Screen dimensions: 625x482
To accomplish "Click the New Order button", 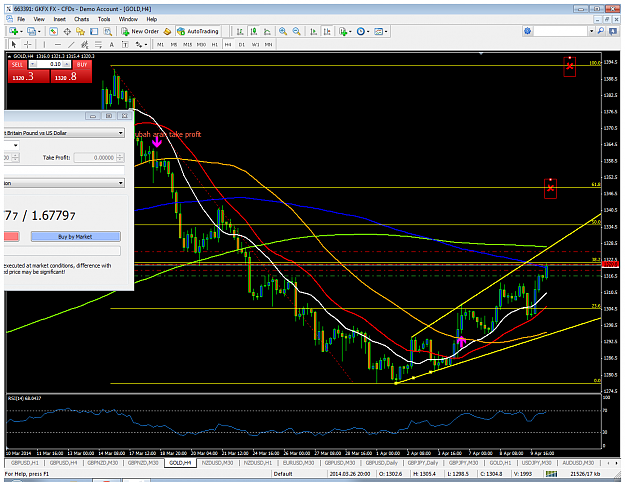I will tap(140, 31).
